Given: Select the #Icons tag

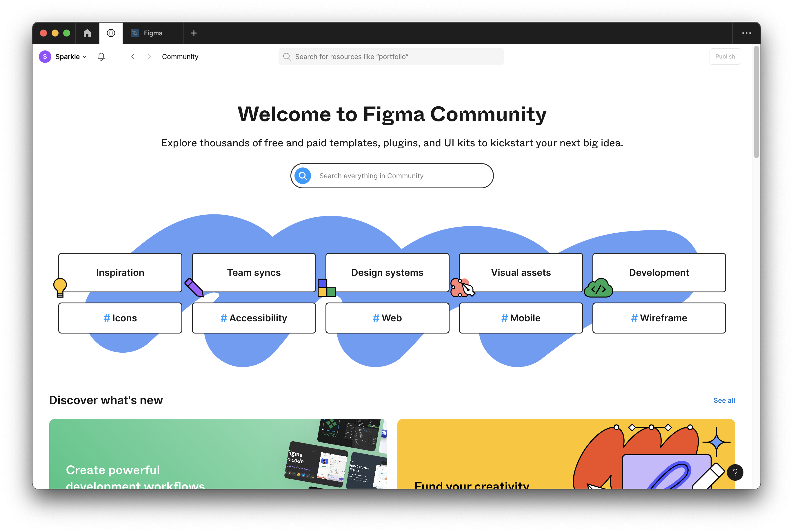Looking at the screenshot, I should click(120, 318).
